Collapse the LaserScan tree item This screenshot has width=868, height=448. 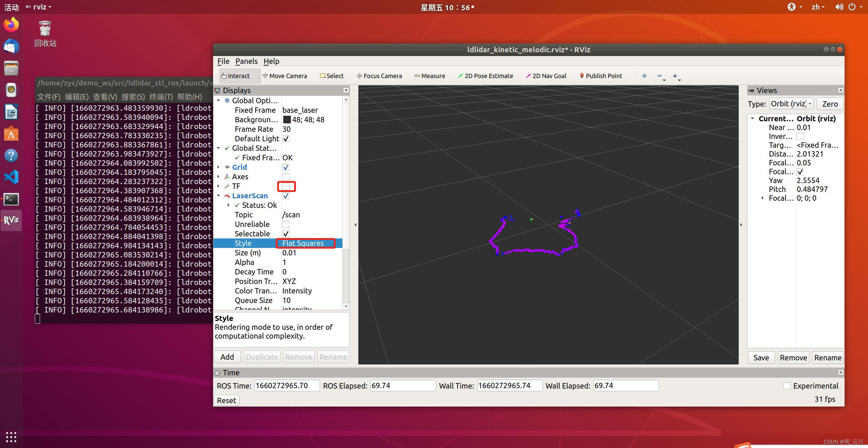click(219, 196)
